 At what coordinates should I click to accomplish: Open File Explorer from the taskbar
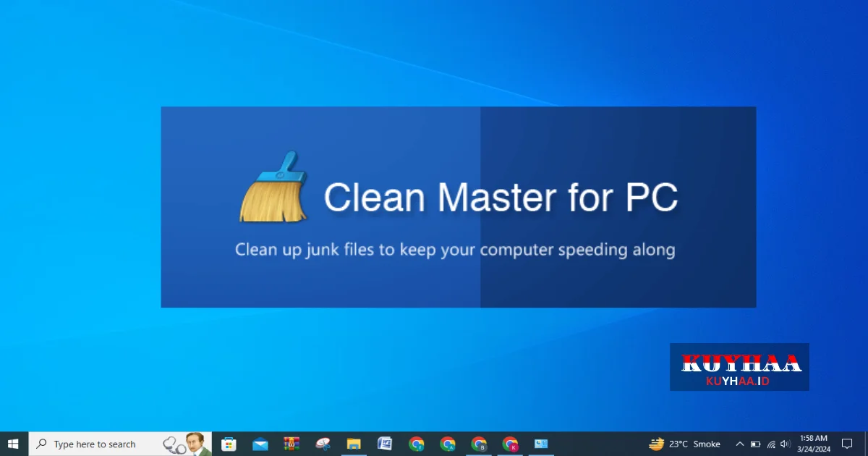pos(354,444)
